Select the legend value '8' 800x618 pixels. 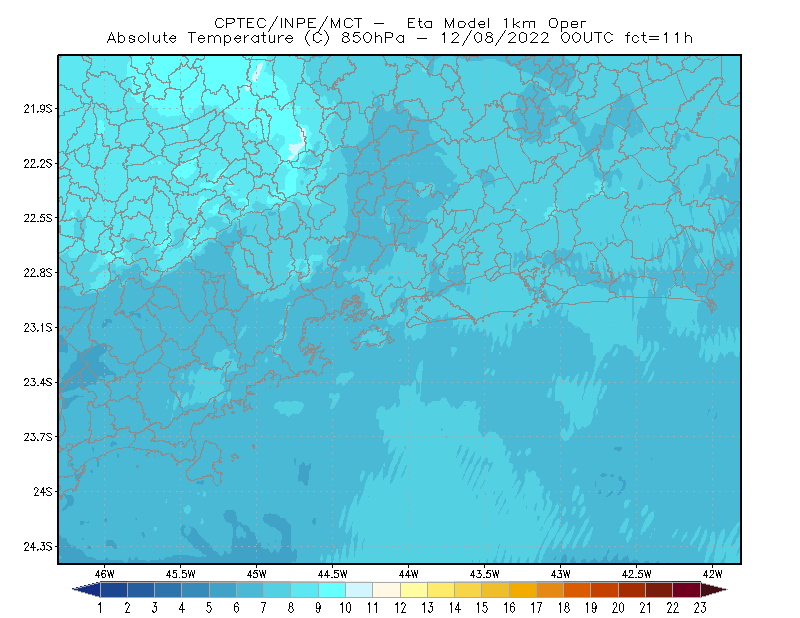click(x=291, y=608)
